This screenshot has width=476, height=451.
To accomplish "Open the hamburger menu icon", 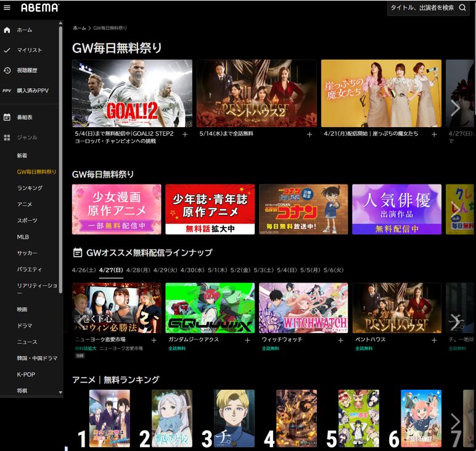I will 7,7.
